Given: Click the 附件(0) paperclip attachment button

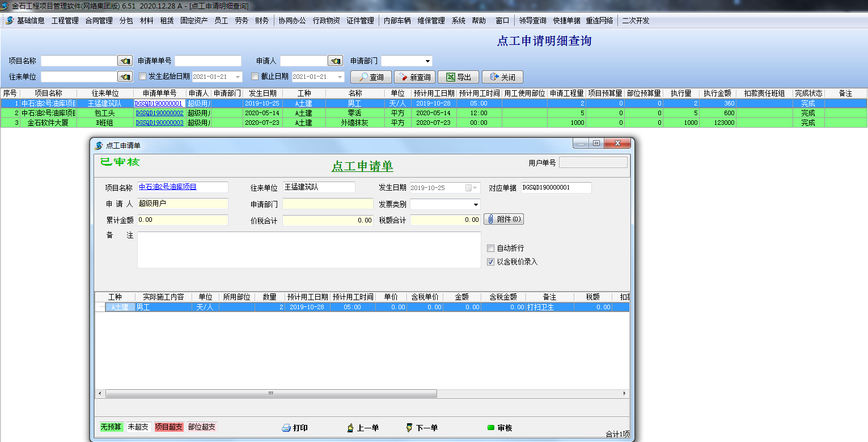Looking at the screenshot, I should point(503,220).
